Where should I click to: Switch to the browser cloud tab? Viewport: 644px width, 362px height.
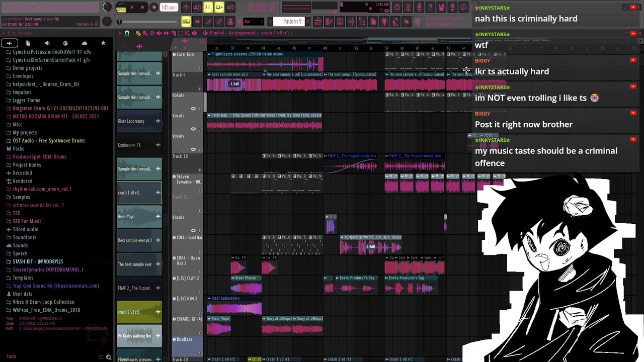click(x=84, y=43)
